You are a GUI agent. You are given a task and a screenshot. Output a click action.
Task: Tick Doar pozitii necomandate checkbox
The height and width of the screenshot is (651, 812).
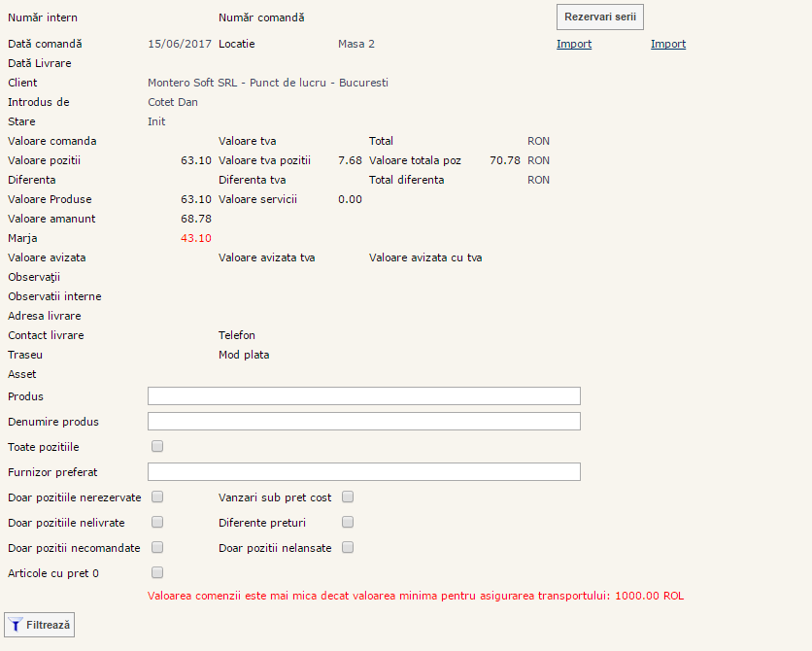(x=157, y=548)
